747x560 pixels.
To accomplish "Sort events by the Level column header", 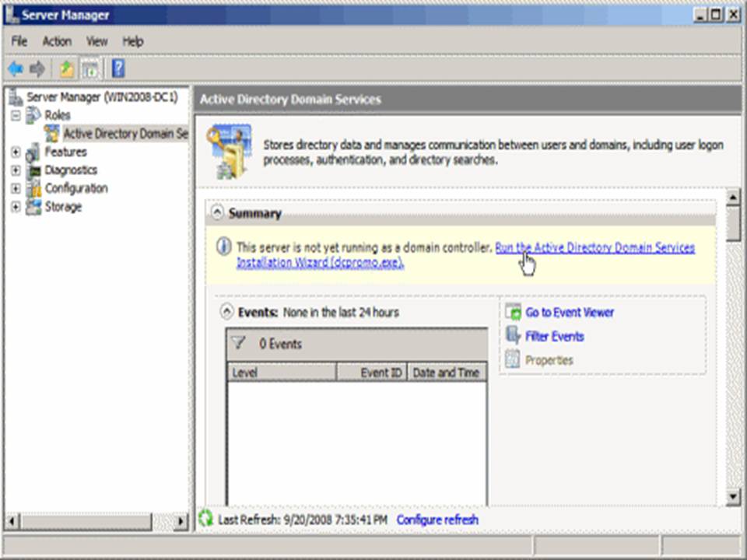I will [x=282, y=373].
